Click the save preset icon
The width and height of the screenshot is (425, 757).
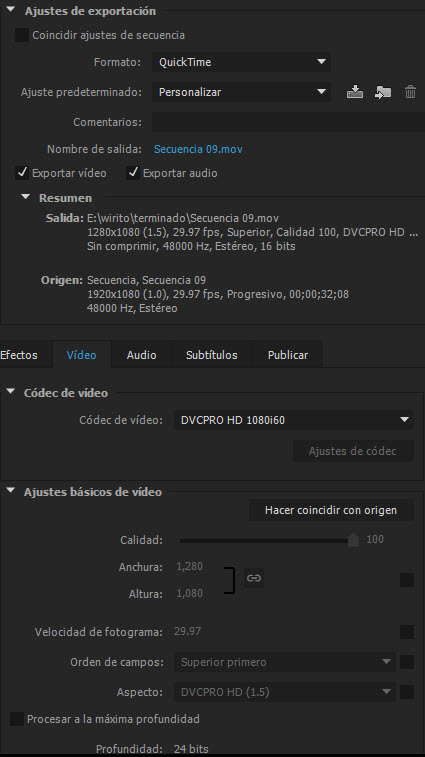(x=354, y=92)
